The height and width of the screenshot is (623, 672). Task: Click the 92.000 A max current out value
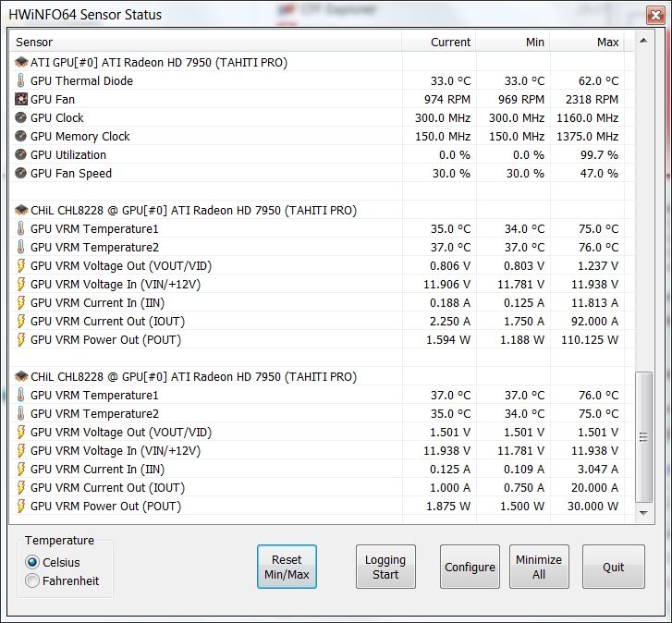594,322
